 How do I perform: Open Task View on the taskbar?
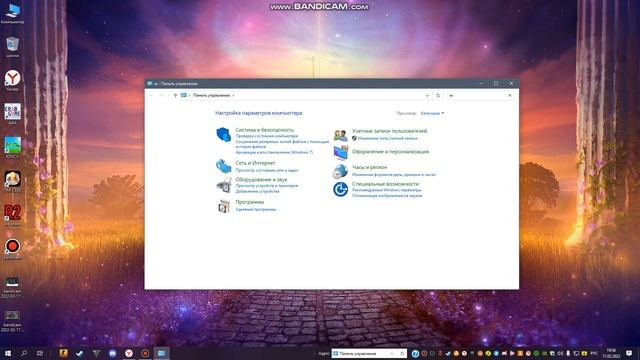pos(40,353)
